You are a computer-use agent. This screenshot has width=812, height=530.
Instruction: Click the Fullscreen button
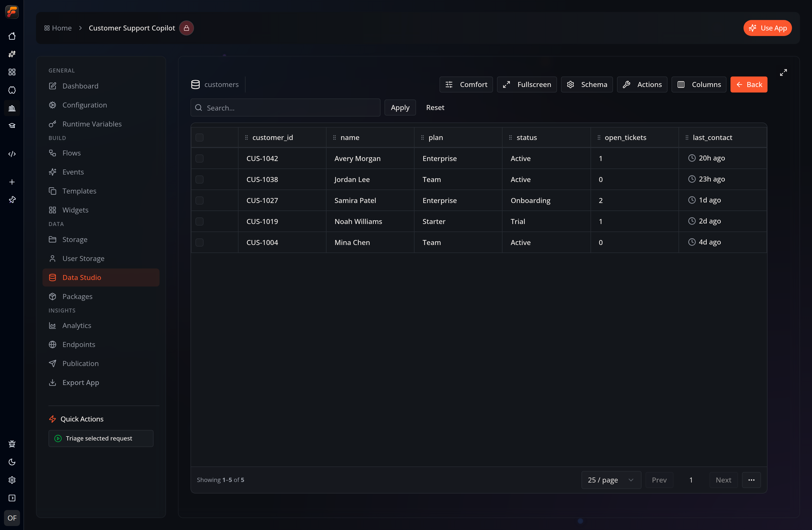click(526, 85)
